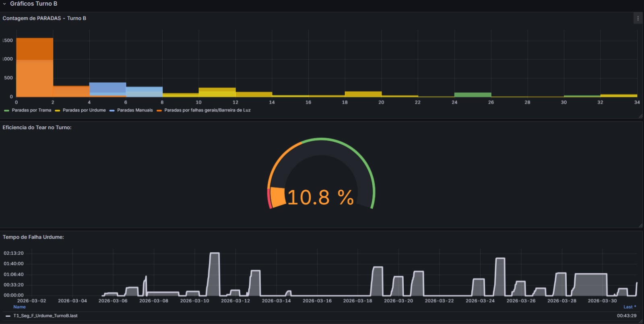Open Tempo de Falha Urdume title menu
Image resolution: width=644 pixels, height=324 pixels.
(x=33, y=237)
